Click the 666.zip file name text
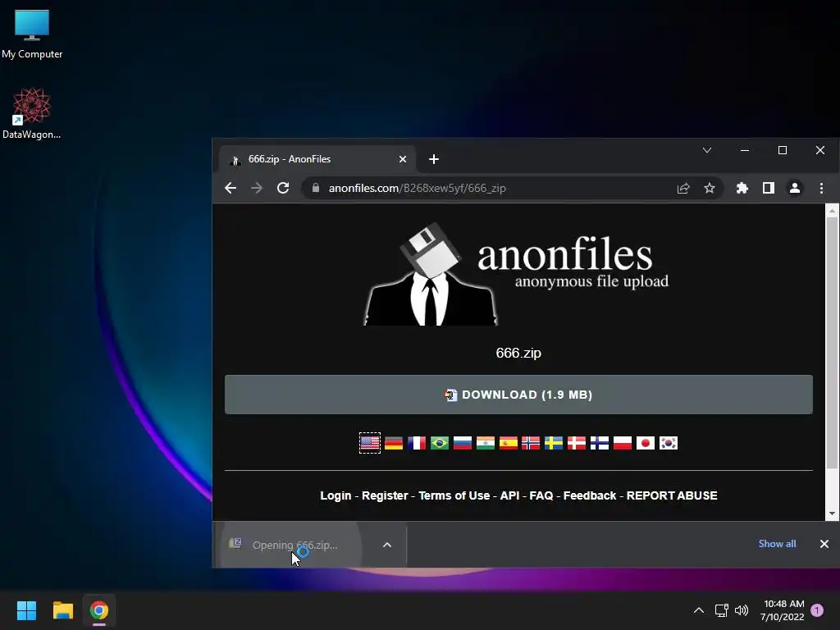Image resolution: width=840 pixels, height=630 pixels. tap(518, 353)
